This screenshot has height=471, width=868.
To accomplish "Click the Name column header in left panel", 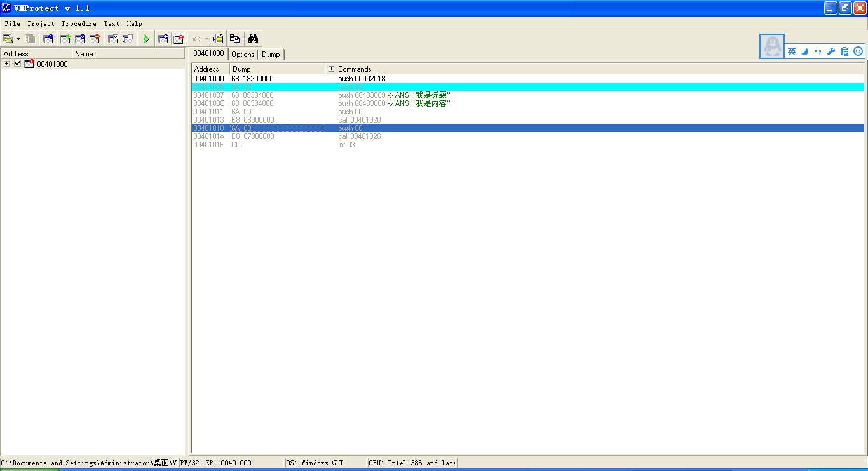I will [x=129, y=54].
